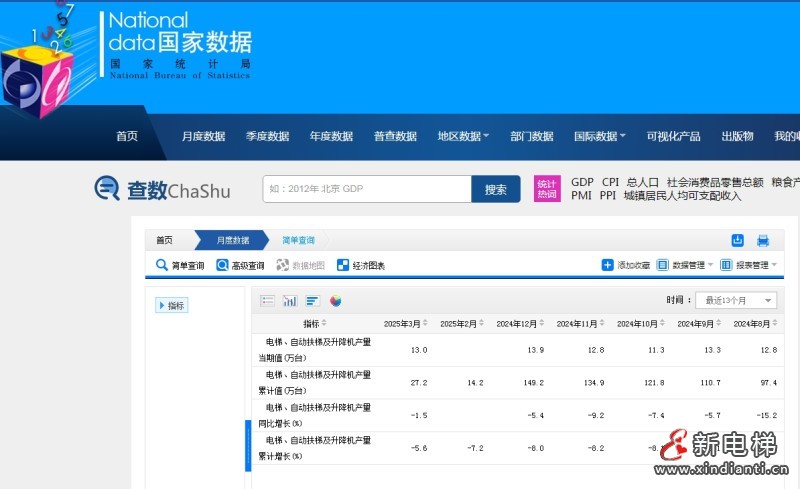
Task: Select the horizontal bar chart icon
Action: coord(312,300)
